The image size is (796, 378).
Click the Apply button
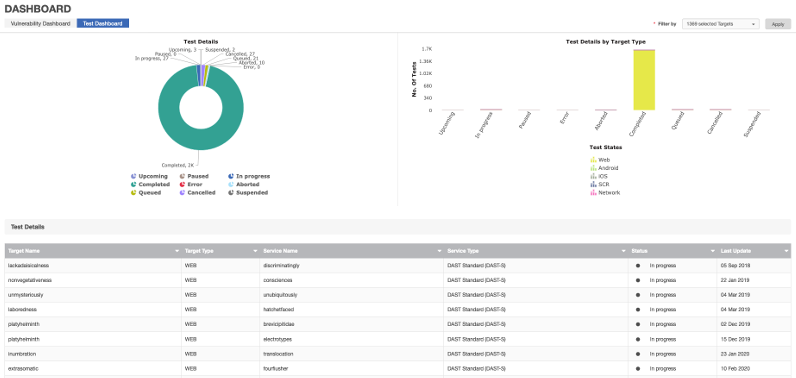(778, 24)
